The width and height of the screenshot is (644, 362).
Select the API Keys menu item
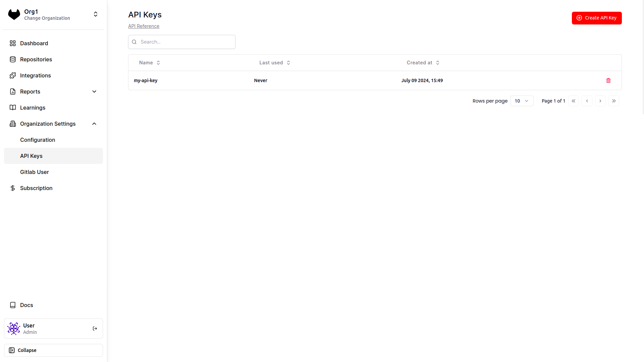(x=31, y=156)
